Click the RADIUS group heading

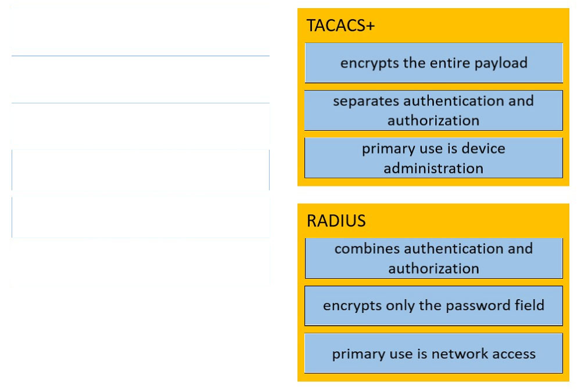tap(336, 221)
